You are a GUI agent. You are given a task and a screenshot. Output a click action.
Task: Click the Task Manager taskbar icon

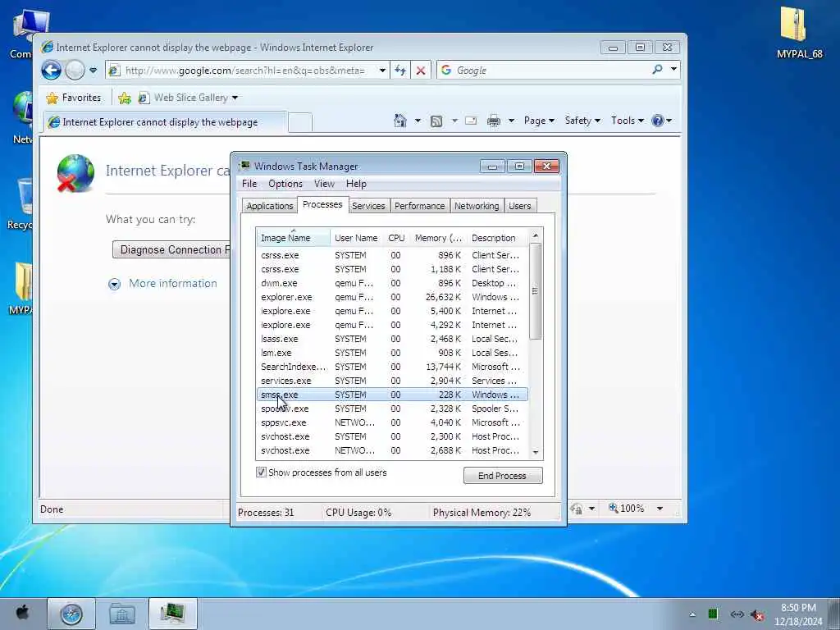click(172, 614)
